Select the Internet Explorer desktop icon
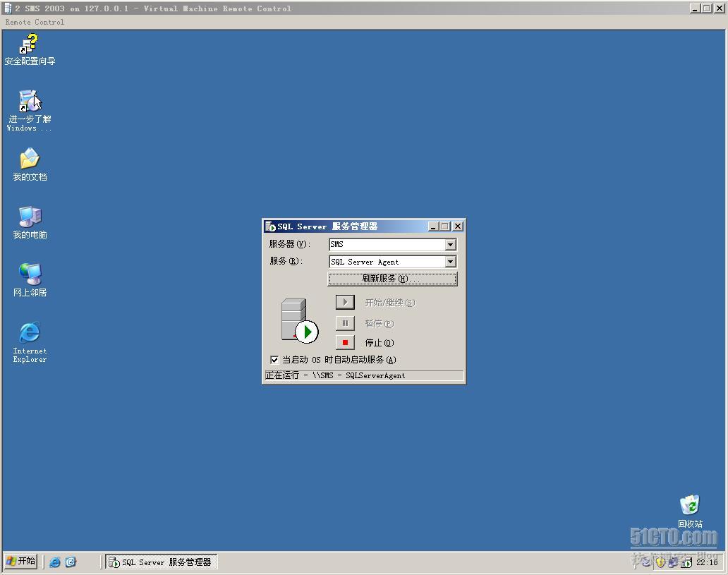The height and width of the screenshot is (575, 728). pos(30,342)
